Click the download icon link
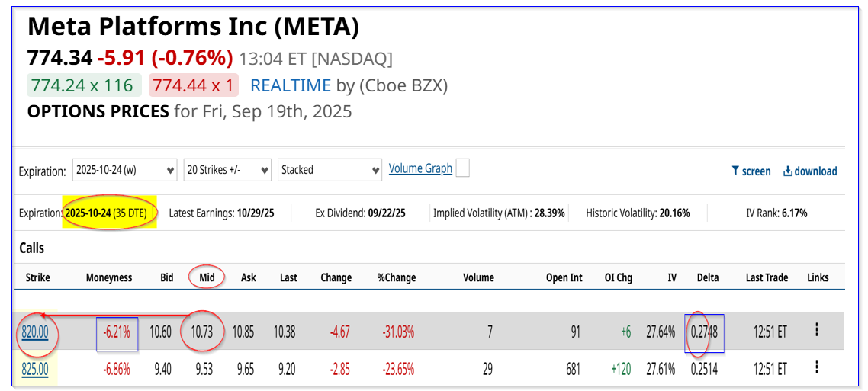The image size is (868, 391). [810, 171]
